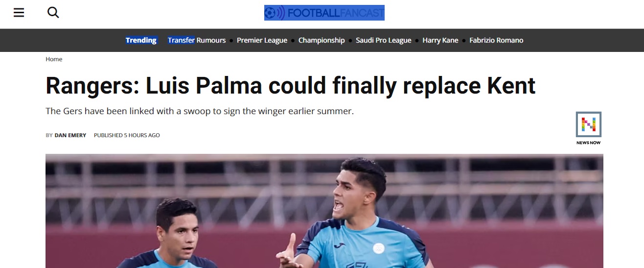The height and width of the screenshot is (268, 644).
Task: Open author Dan Emery's profile
Action: coord(70,135)
